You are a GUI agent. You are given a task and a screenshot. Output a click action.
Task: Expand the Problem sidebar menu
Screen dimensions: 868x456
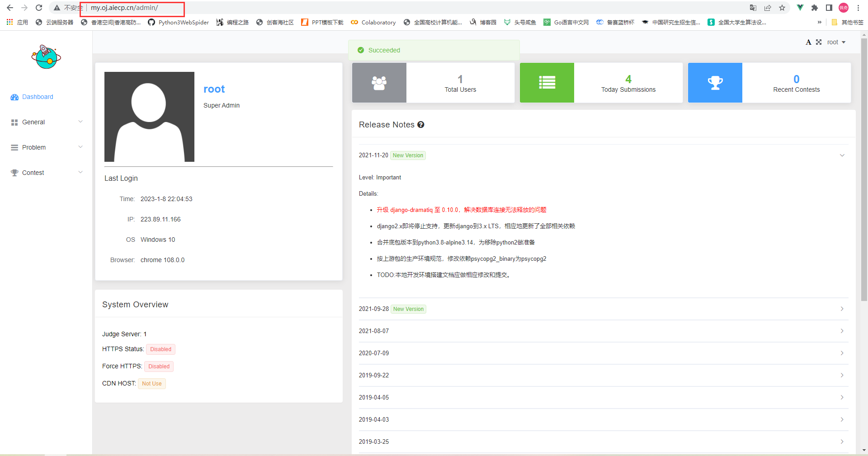coord(46,147)
